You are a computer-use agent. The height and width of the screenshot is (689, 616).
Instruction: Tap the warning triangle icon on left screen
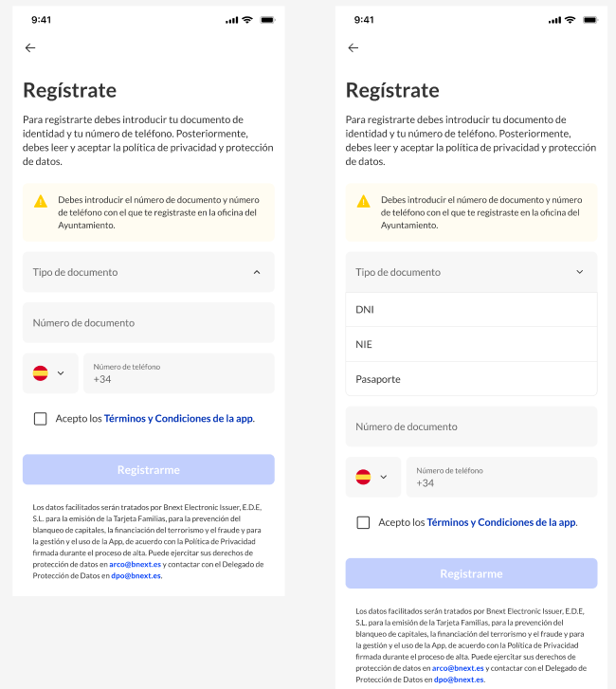tap(41, 201)
